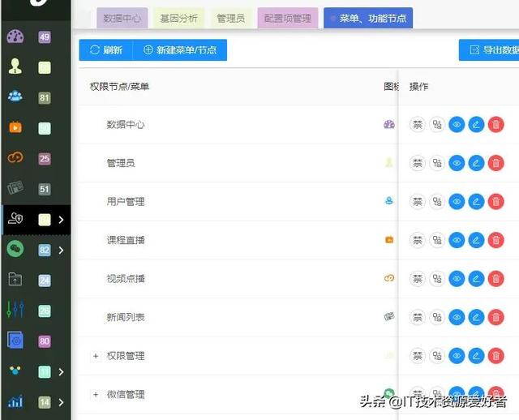Click the bar chart sidebar icon

(15, 401)
